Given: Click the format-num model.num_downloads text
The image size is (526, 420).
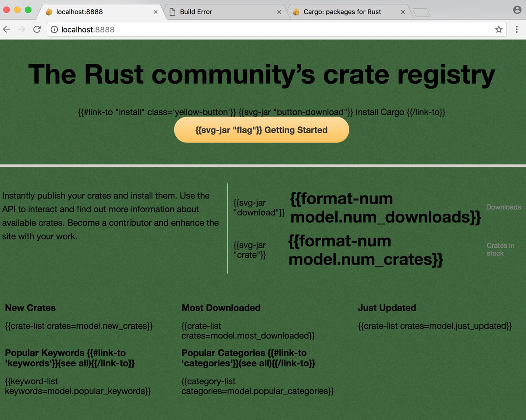Looking at the screenshot, I should pos(386,208).
